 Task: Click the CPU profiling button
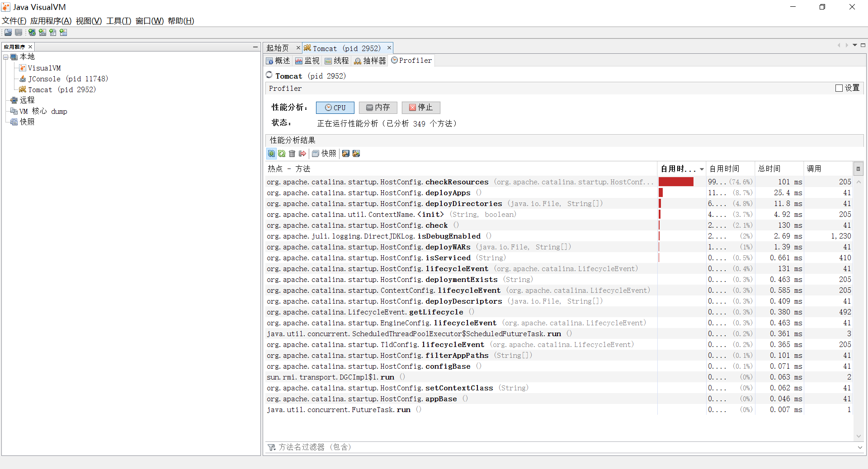[335, 108]
